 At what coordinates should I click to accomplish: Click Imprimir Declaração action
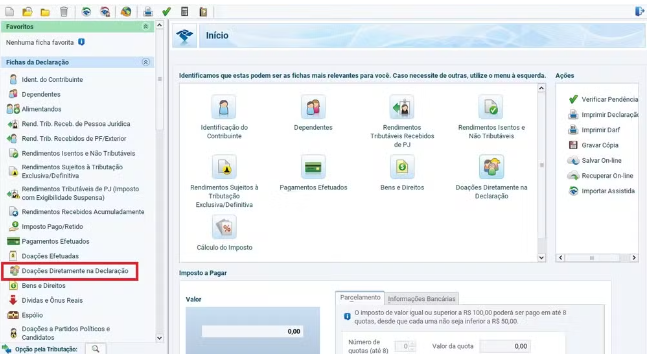pos(604,114)
